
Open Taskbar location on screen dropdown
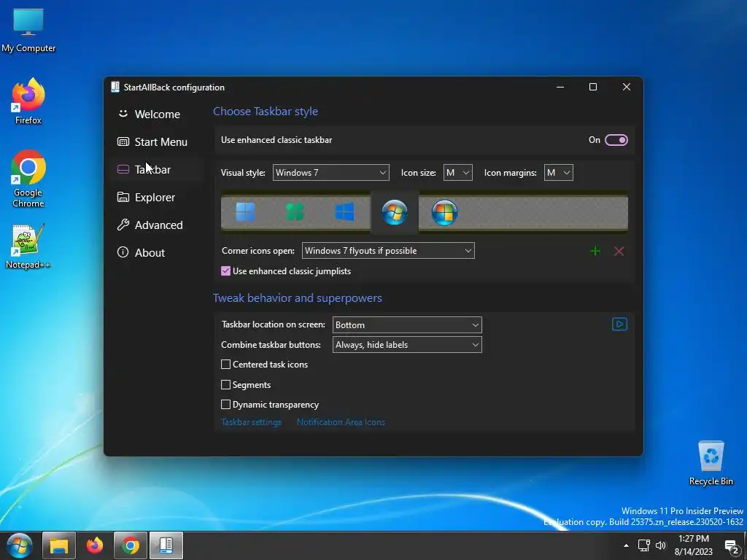click(x=407, y=324)
